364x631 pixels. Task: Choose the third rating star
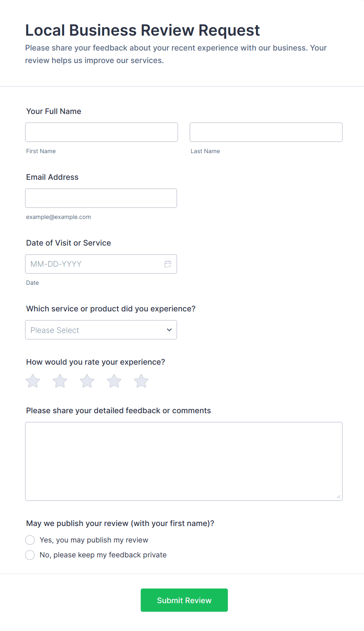[87, 381]
